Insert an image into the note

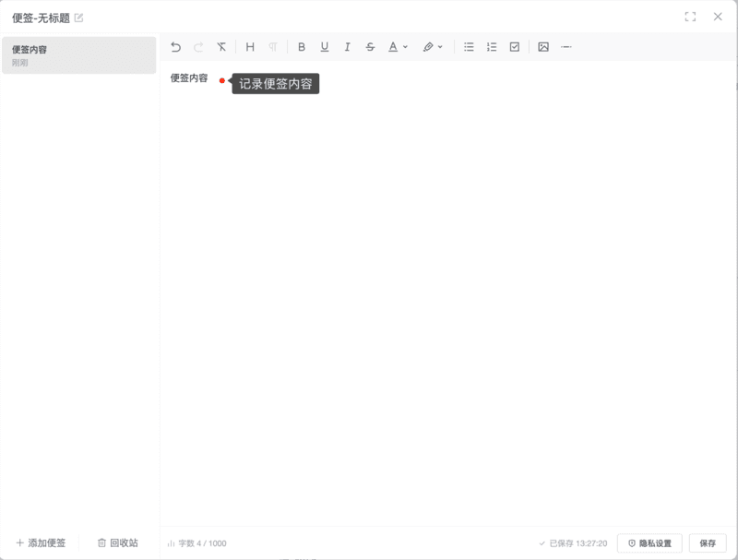(543, 46)
